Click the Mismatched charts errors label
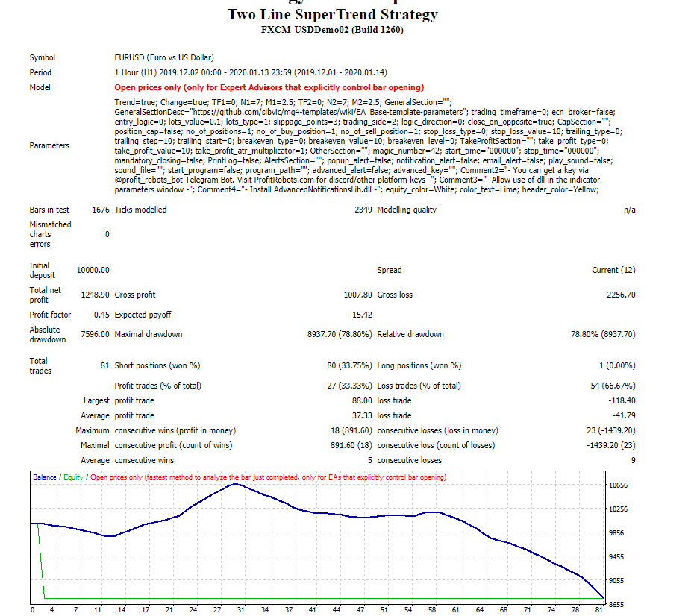The height and width of the screenshot is (616, 694). [50, 234]
